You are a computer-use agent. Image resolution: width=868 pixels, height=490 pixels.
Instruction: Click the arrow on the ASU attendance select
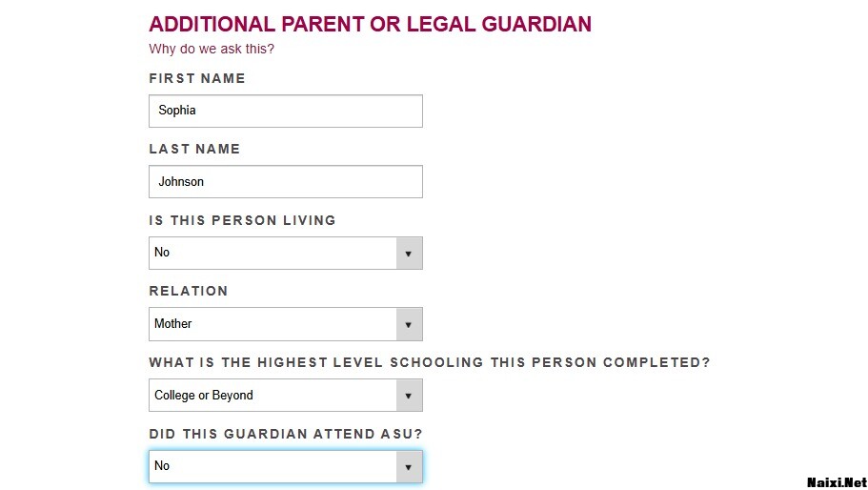409,467
